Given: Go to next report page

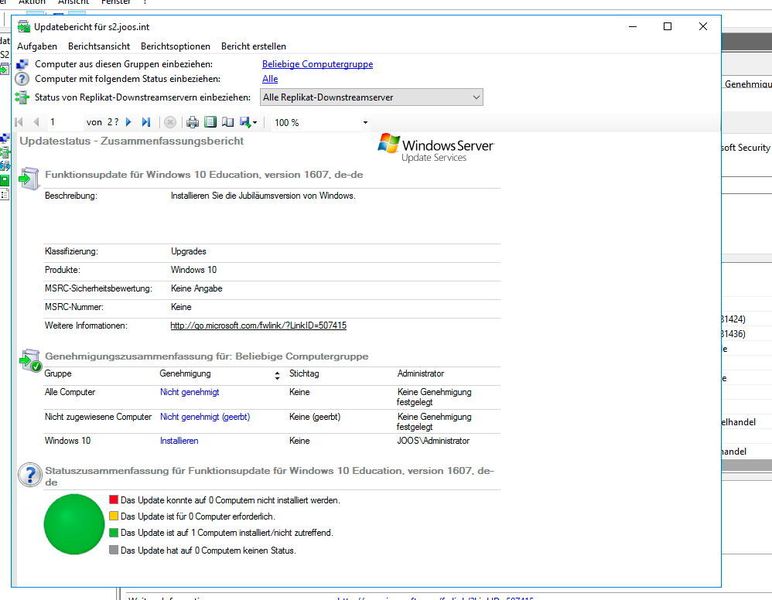Looking at the screenshot, I should coord(129,122).
